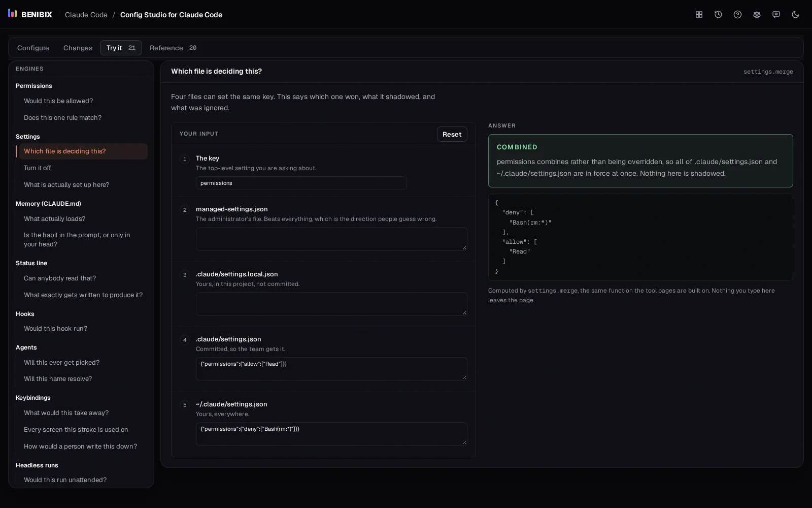Open the apps grid icon
812x508 pixels.
[699, 15]
